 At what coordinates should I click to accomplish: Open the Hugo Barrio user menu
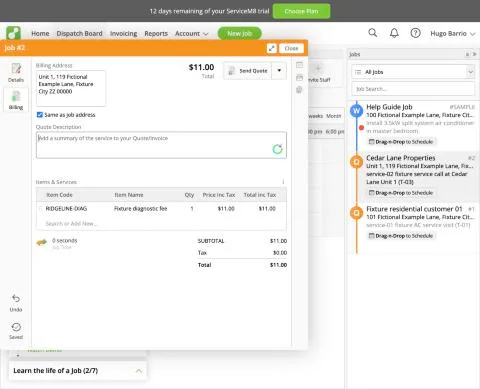click(x=452, y=34)
